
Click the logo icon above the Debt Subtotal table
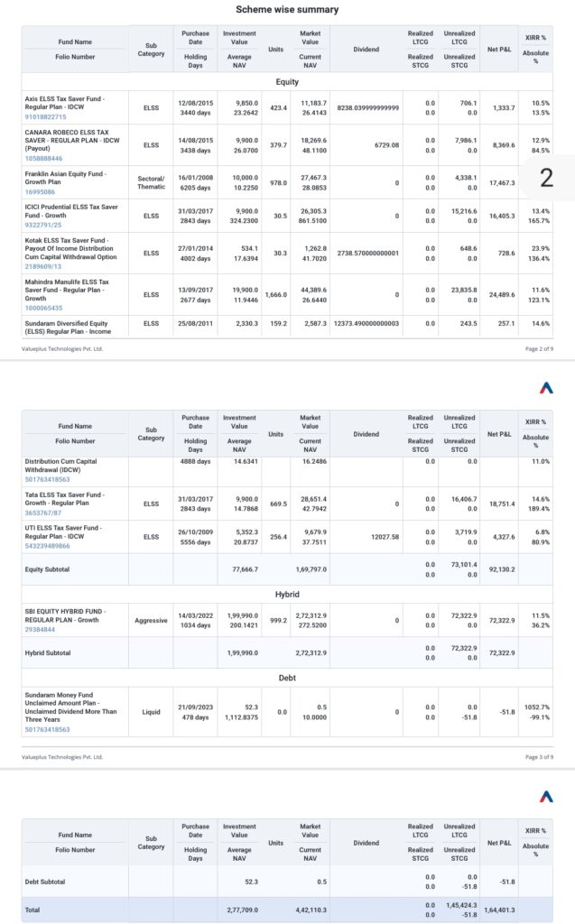pos(546,796)
